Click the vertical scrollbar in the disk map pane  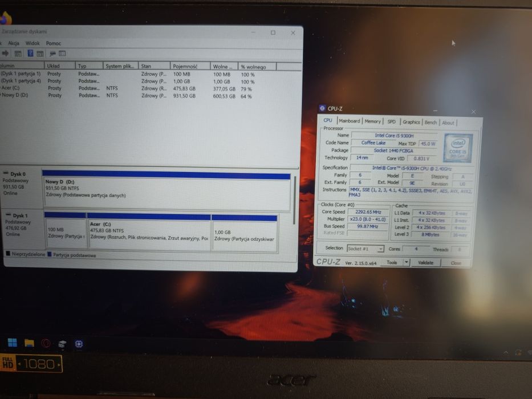[x=294, y=200]
